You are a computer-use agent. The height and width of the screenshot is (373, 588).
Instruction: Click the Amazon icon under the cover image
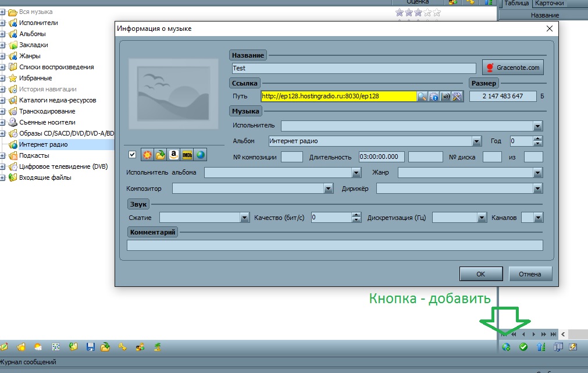click(x=173, y=154)
